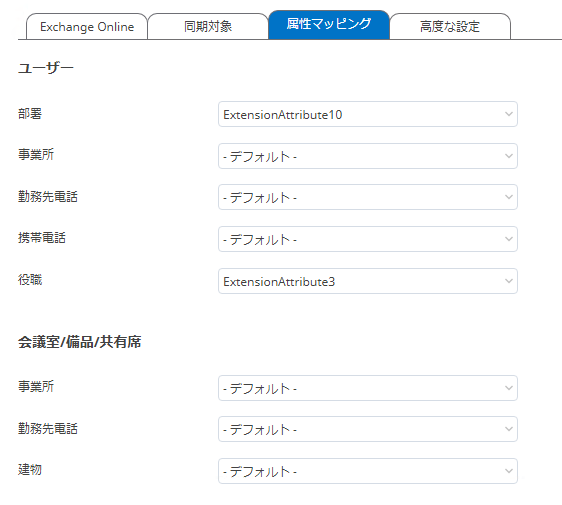The height and width of the screenshot is (505, 562).
Task: Expand the 事業所 dropdown under 会議室/備品/共有席
Action: [x=368, y=388]
